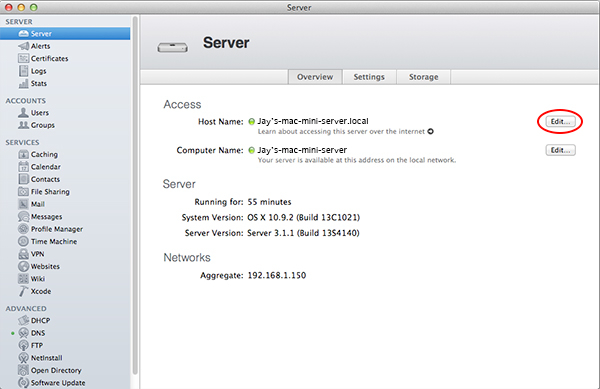Click the Open Directory icon
Screen dimensions: 600x389
tap(23, 370)
